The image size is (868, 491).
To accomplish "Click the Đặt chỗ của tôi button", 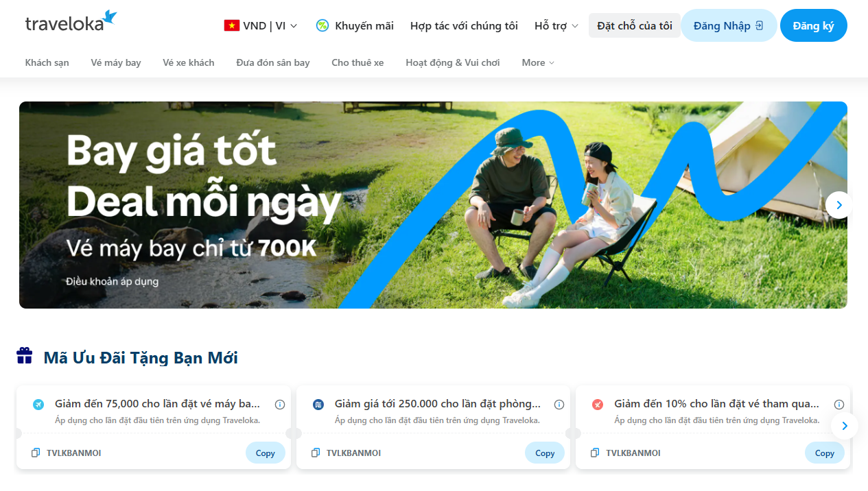I will pyautogui.click(x=635, y=25).
